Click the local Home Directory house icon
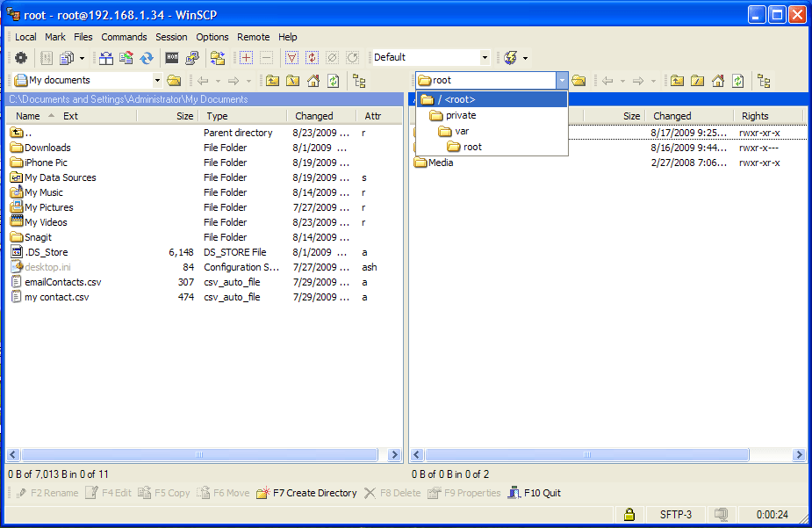The height and width of the screenshot is (528, 812). click(313, 80)
